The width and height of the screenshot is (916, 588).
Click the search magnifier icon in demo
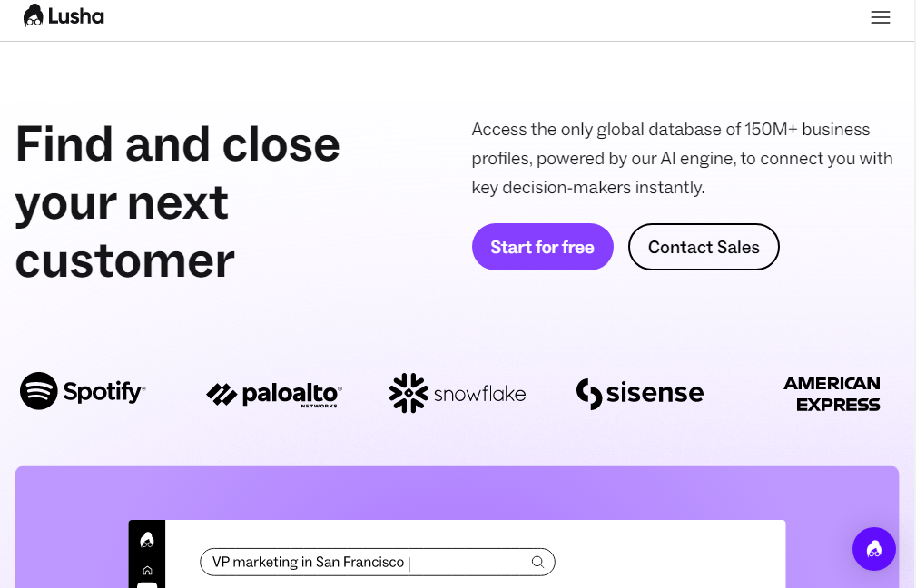(537, 562)
